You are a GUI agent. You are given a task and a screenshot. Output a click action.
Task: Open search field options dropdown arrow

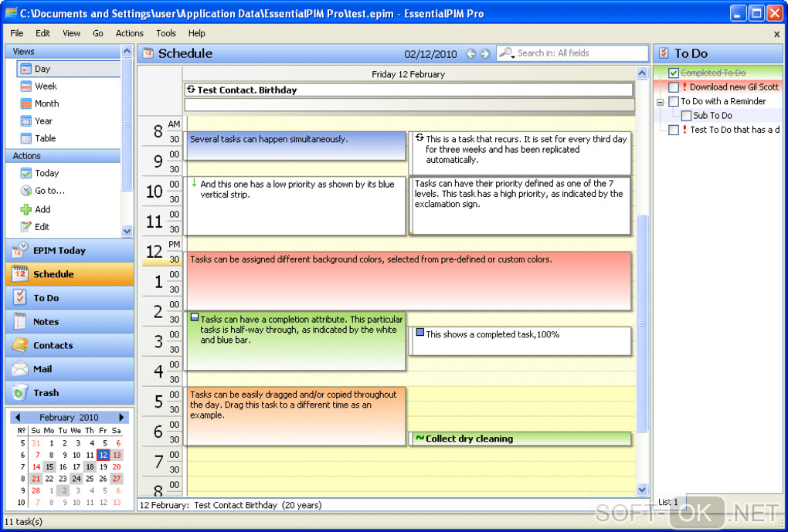513,57
